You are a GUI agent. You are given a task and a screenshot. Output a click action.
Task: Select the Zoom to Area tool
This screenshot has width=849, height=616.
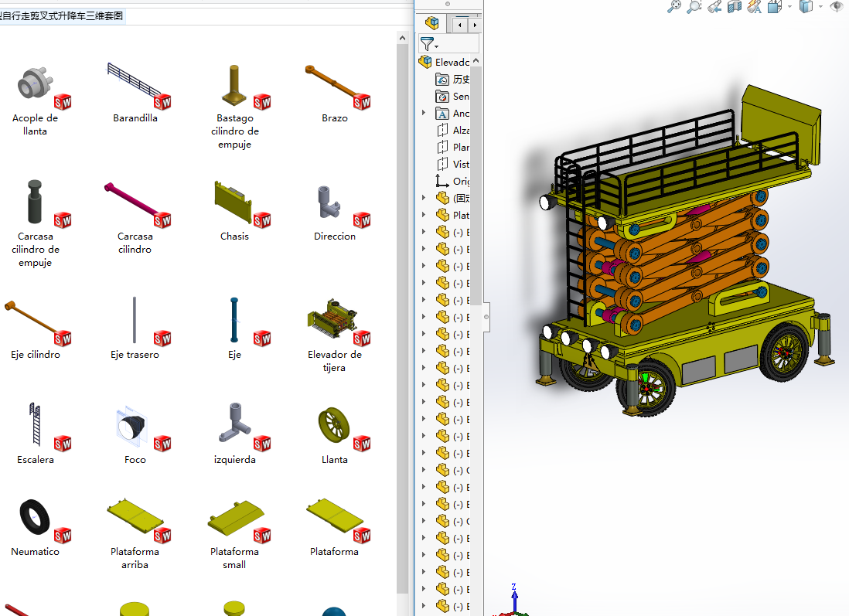(694, 6)
